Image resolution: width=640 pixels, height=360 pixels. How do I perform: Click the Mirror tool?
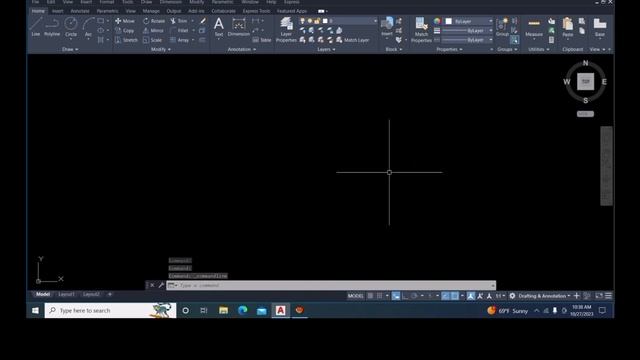point(153,31)
